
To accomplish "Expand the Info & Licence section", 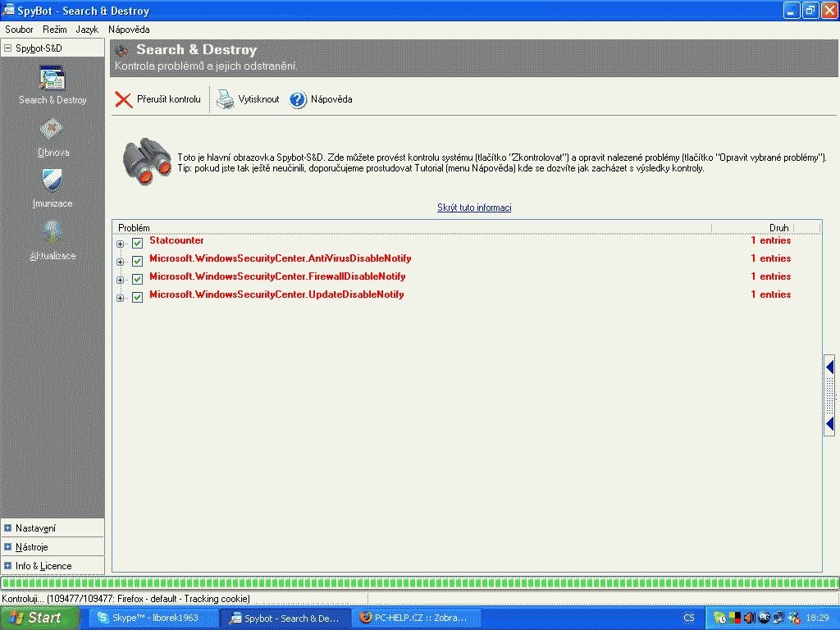I will pos(7,566).
